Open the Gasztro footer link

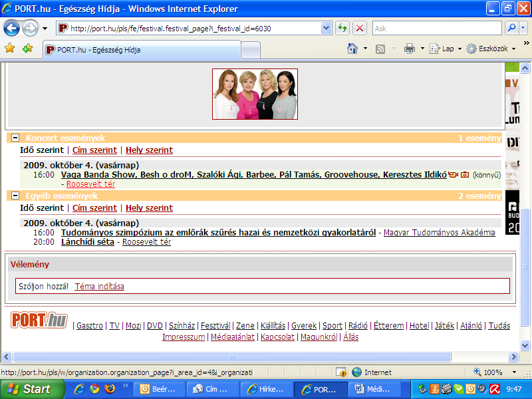[x=90, y=326]
